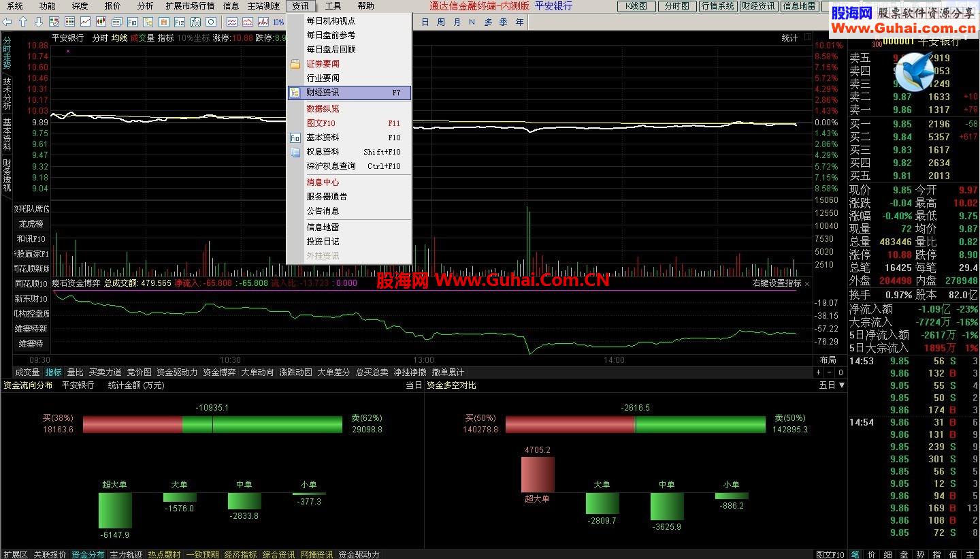Click the orange document toolbar icon
This screenshot has height=559, width=980.
163,22
